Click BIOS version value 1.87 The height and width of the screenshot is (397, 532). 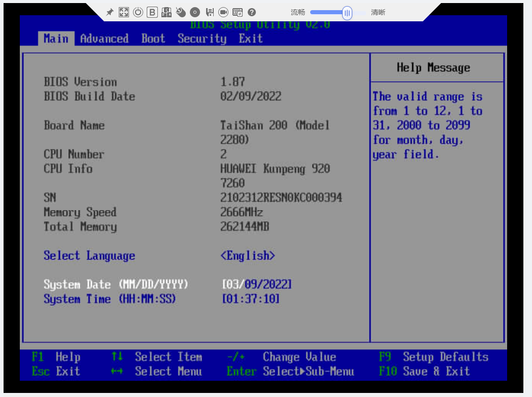pyautogui.click(x=232, y=82)
